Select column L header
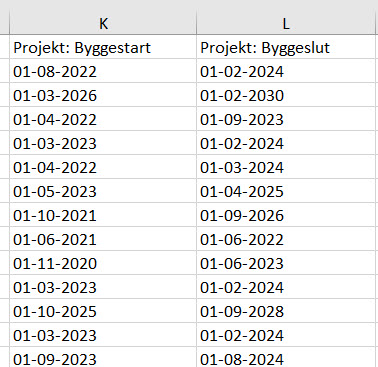The width and height of the screenshot is (378, 367). (x=287, y=23)
